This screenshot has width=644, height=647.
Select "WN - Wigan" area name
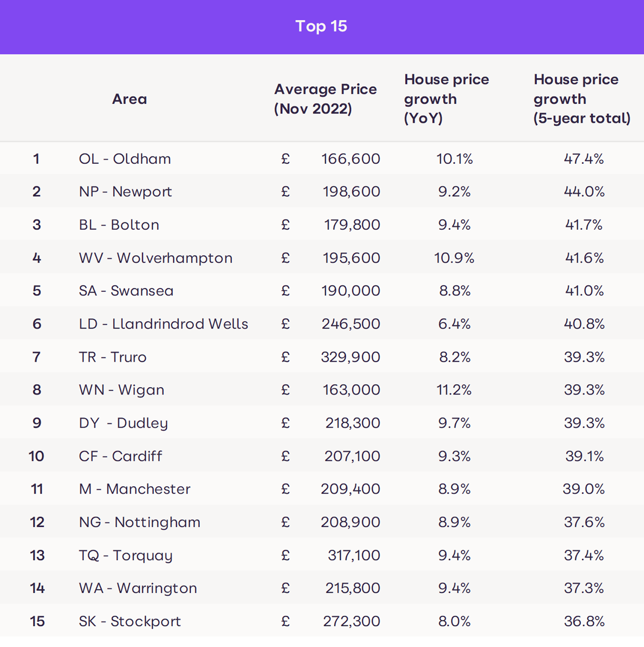122,390
